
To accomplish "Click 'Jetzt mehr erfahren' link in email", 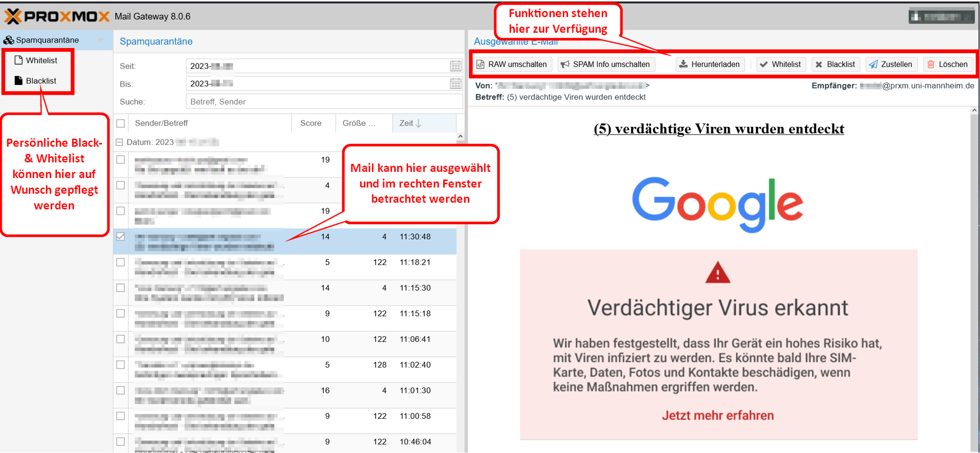I will point(718,415).
